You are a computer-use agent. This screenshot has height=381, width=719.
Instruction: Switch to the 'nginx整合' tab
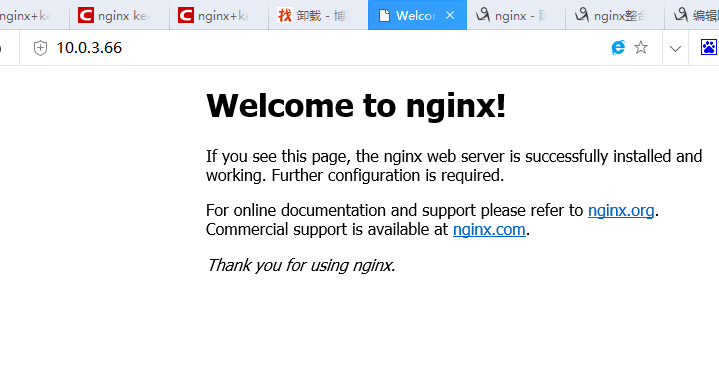tap(615, 15)
